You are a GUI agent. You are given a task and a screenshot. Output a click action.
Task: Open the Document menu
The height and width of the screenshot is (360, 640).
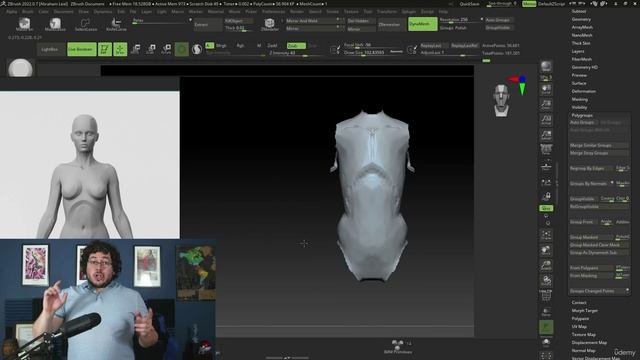click(63, 11)
